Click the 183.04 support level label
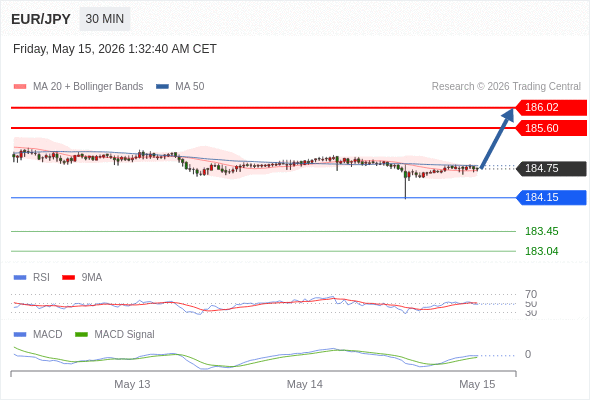 (x=541, y=251)
